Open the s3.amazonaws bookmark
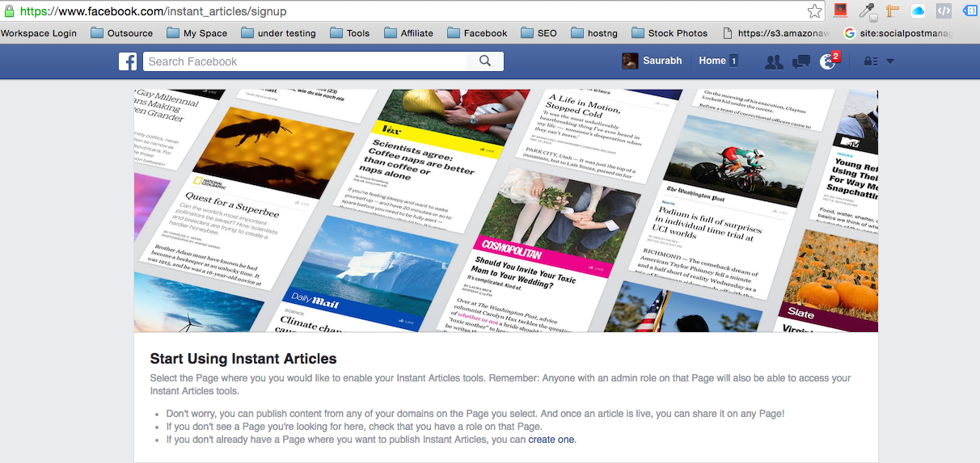 click(x=776, y=33)
